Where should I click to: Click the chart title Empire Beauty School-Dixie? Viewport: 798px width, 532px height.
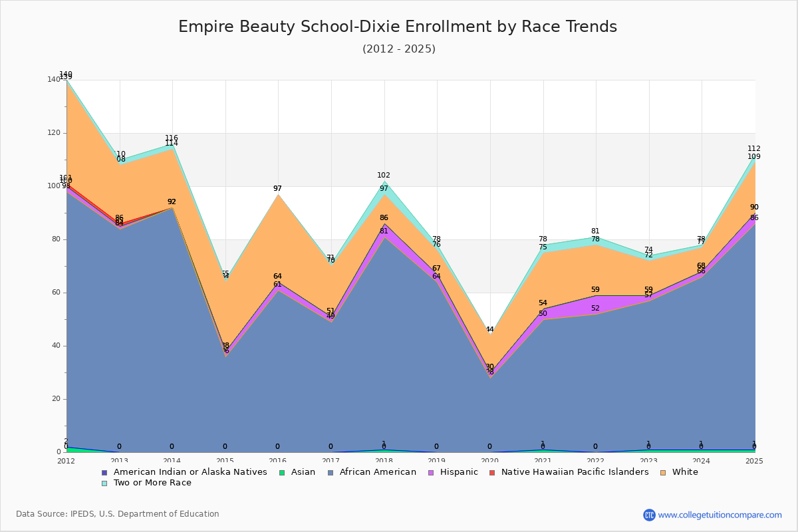[398, 27]
